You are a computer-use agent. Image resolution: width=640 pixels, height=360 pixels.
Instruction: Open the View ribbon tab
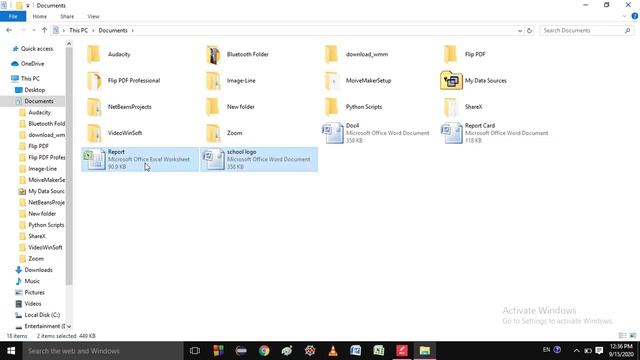93,16
